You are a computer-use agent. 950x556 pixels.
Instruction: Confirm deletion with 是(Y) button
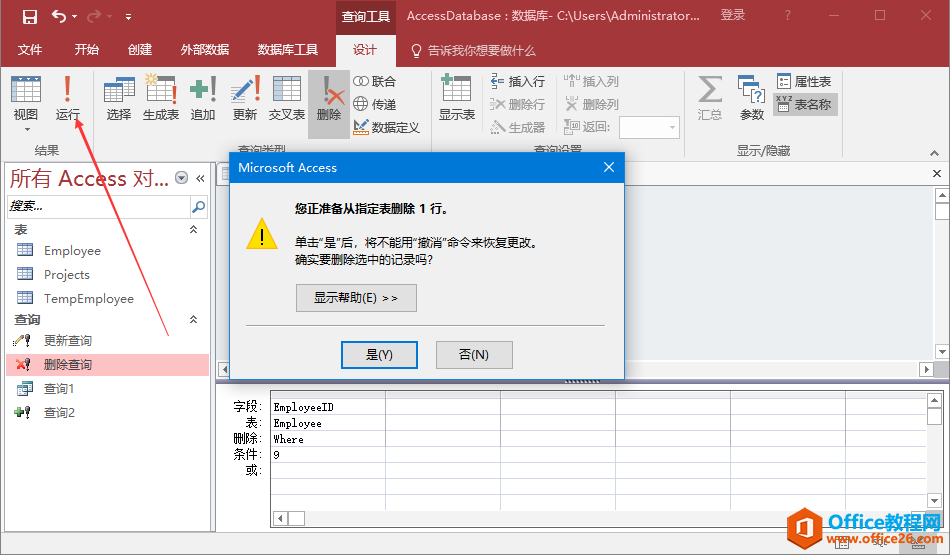379,354
